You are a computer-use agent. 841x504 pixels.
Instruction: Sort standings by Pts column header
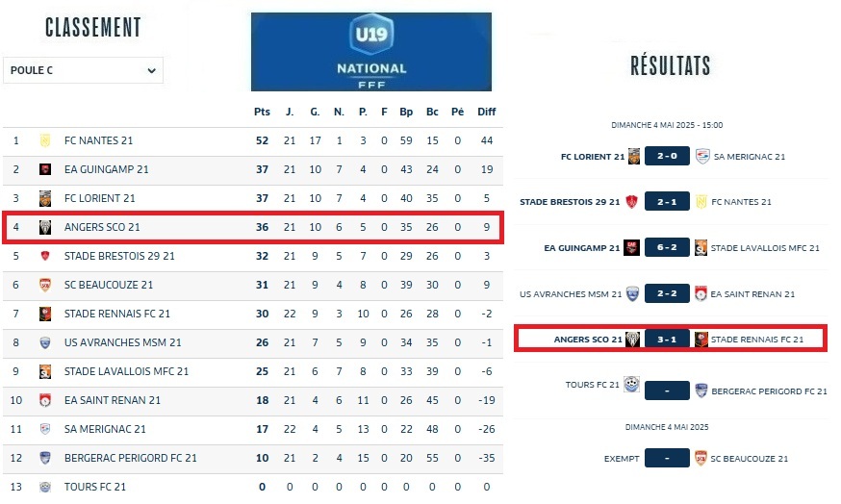(262, 112)
